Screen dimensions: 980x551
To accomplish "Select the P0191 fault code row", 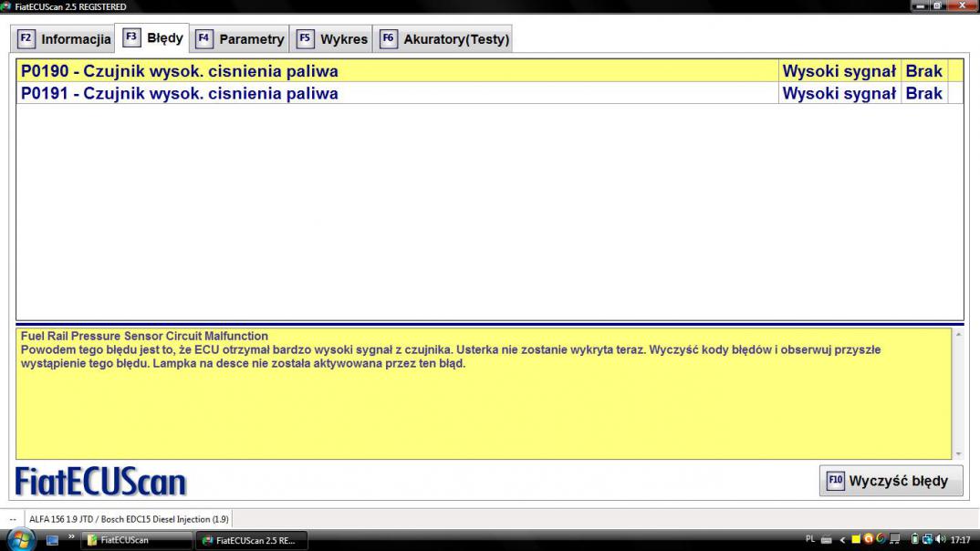I will coord(490,93).
